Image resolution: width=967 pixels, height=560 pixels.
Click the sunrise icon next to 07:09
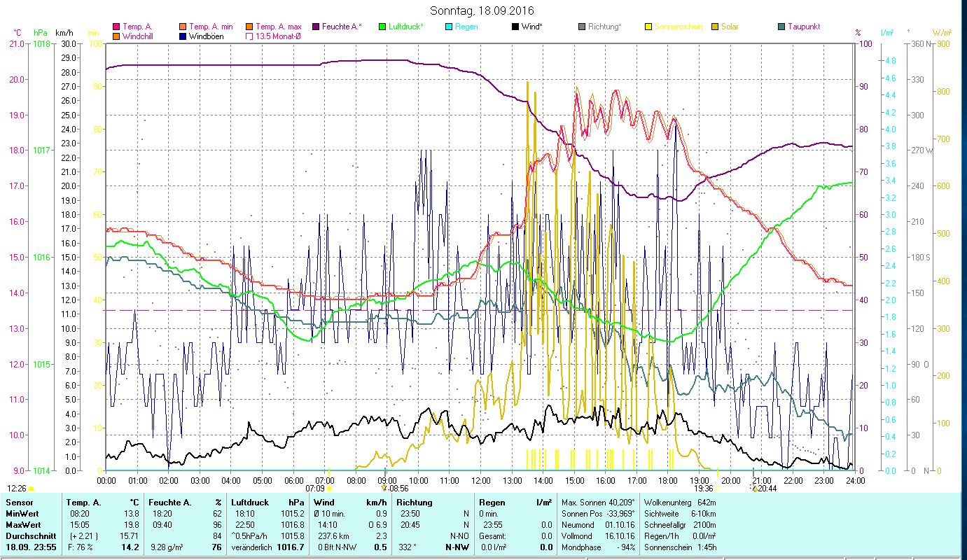click(330, 489)
